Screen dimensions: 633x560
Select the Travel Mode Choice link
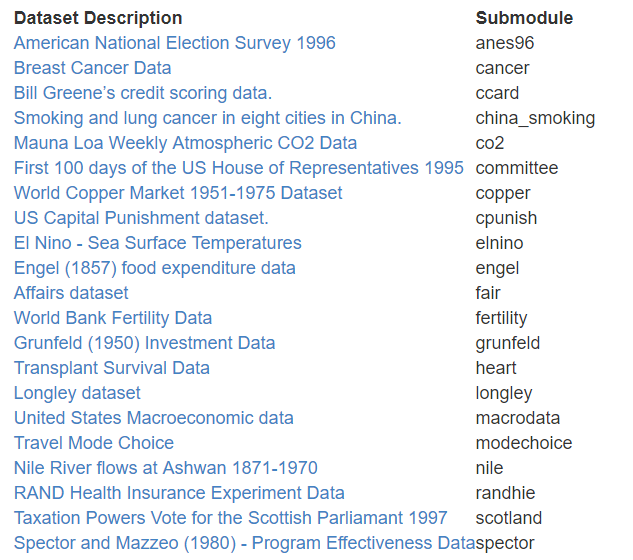[94, 443]
